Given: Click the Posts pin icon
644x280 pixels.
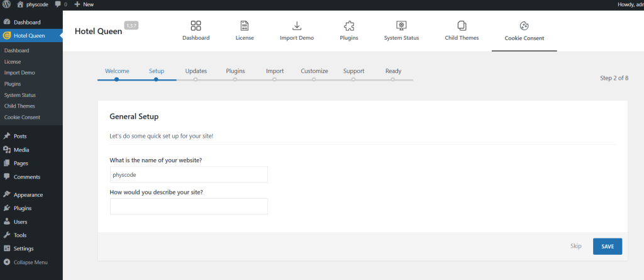Looking at the screenshot, I should (6, 136).
